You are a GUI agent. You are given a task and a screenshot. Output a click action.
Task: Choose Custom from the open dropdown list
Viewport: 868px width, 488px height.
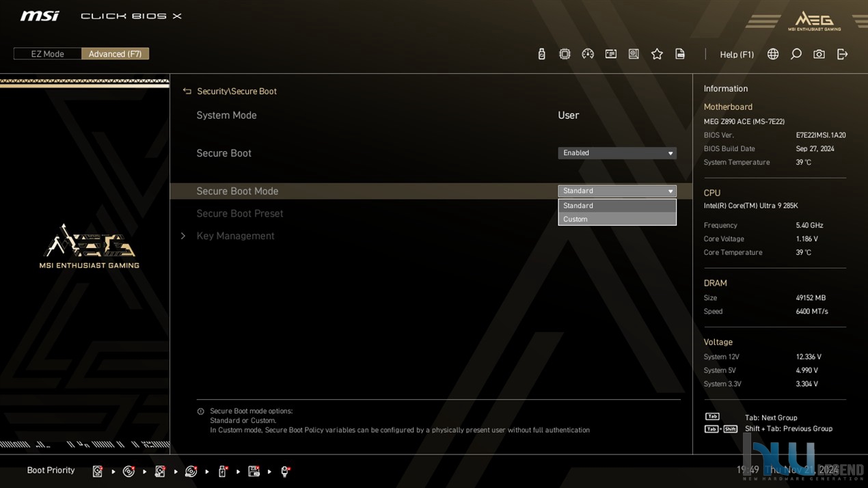pyautogui.click(x=617, y=219)
